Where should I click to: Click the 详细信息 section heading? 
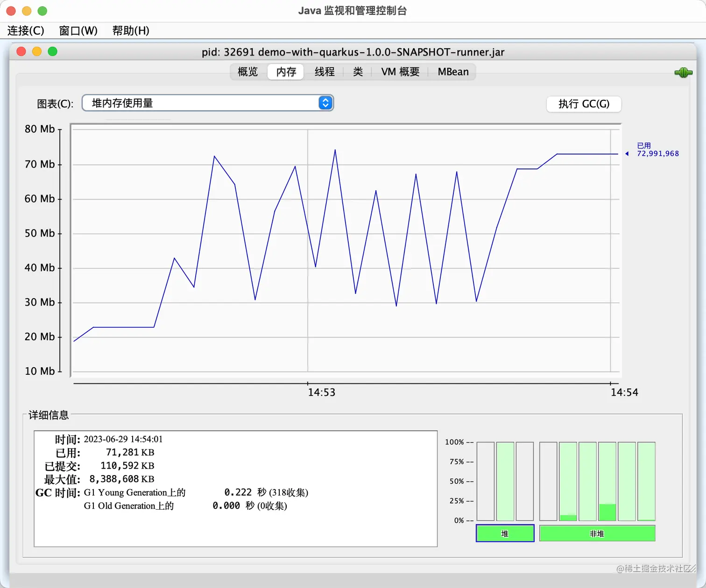pyautogui.click(x=49, y=415)
